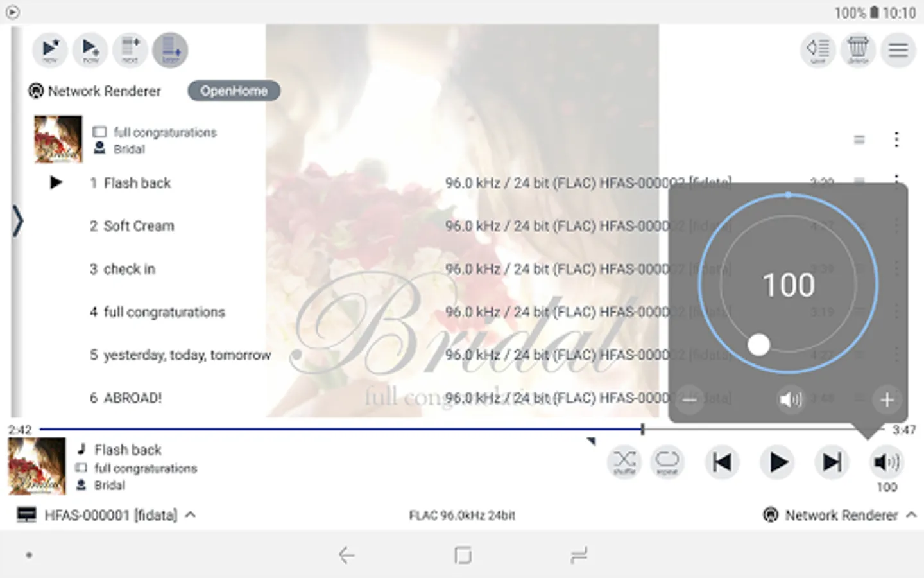Open the now playing album art thumbnail
Screen dimensions: 924x578
click(x=37, y=466)
